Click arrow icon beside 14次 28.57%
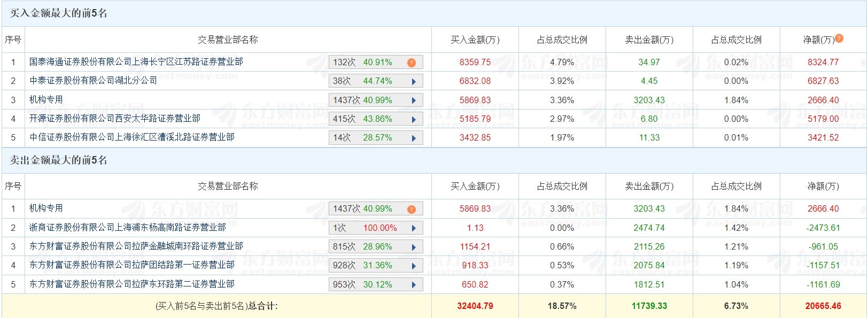 [414, 138]
